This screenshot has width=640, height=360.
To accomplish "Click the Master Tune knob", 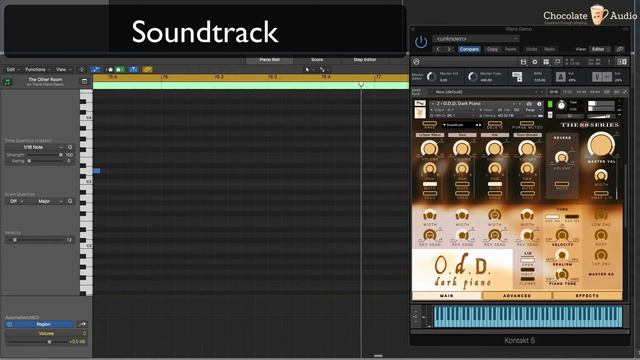I will pos(472,76).
